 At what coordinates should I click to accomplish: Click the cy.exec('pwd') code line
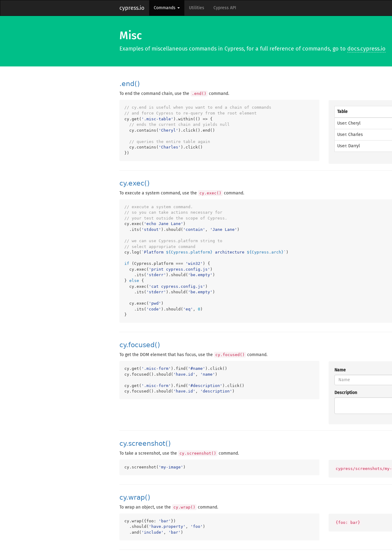pyautogui.click(x=146, y=303)
